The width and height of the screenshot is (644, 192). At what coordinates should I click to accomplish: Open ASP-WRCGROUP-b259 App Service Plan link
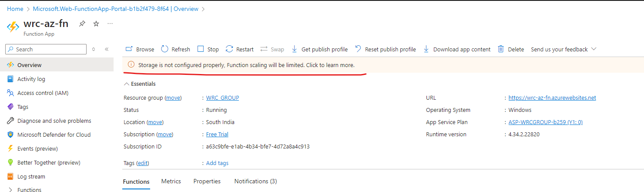tap(546, 122)
